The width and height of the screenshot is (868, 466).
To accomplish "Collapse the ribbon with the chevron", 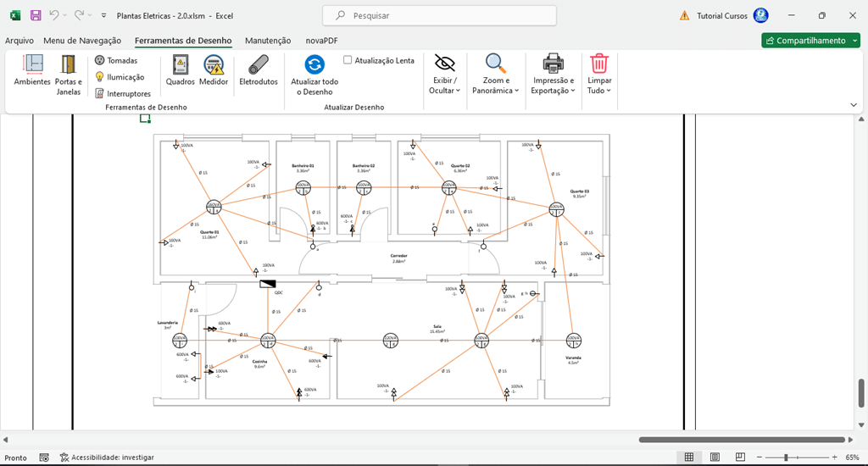I will click(854, 104).
